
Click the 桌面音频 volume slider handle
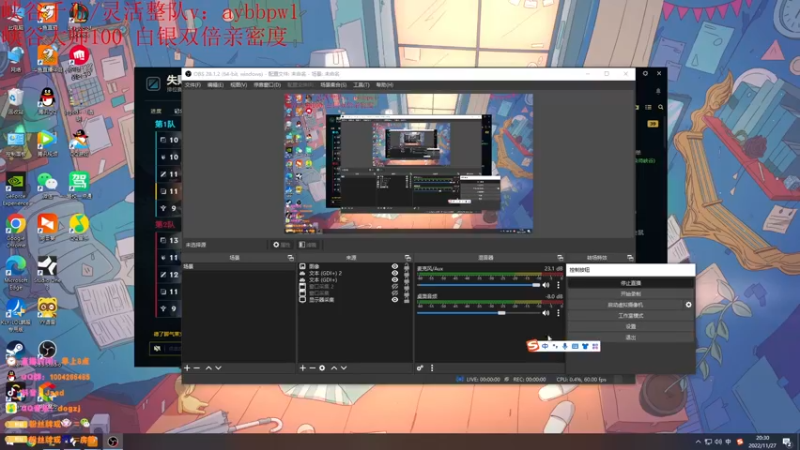[502, 313]
